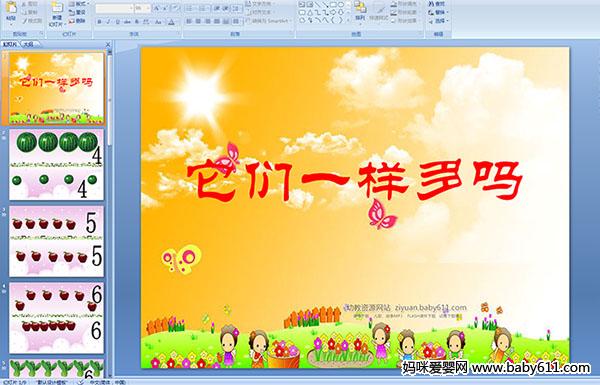Switch to the Slides (幻灯片) tab
Image resolution: width=600 pixels, height=385 pixels.
[x=10, y=44]
